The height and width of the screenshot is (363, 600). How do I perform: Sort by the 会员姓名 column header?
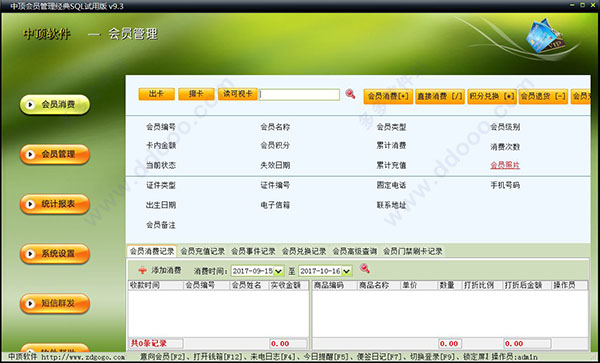coord(249,285)
